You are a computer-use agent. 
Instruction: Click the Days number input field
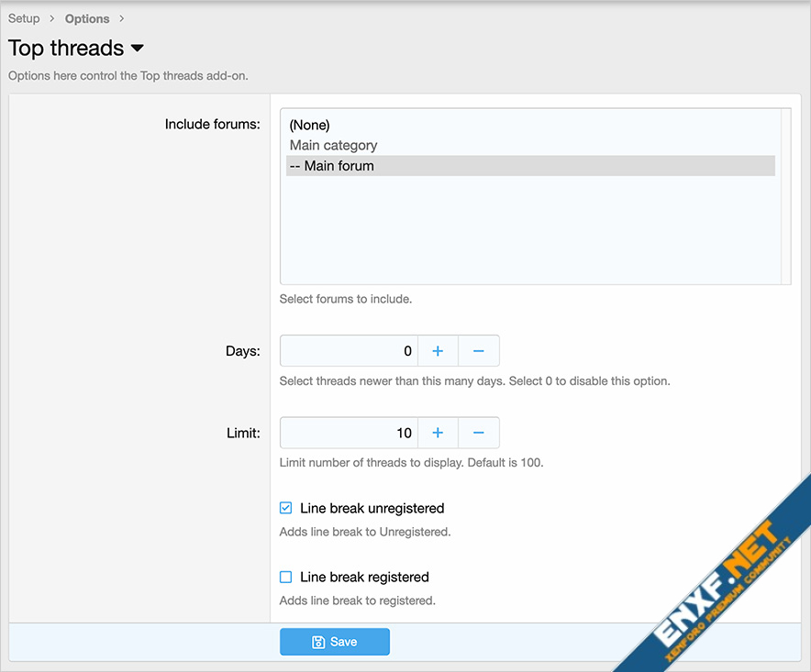[349, 351]
